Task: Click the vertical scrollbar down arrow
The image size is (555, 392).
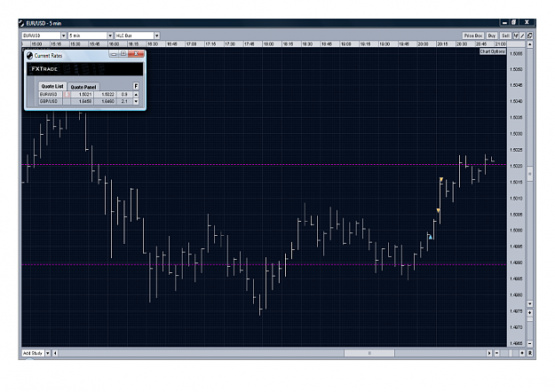Action: click(x=530, y=303)
